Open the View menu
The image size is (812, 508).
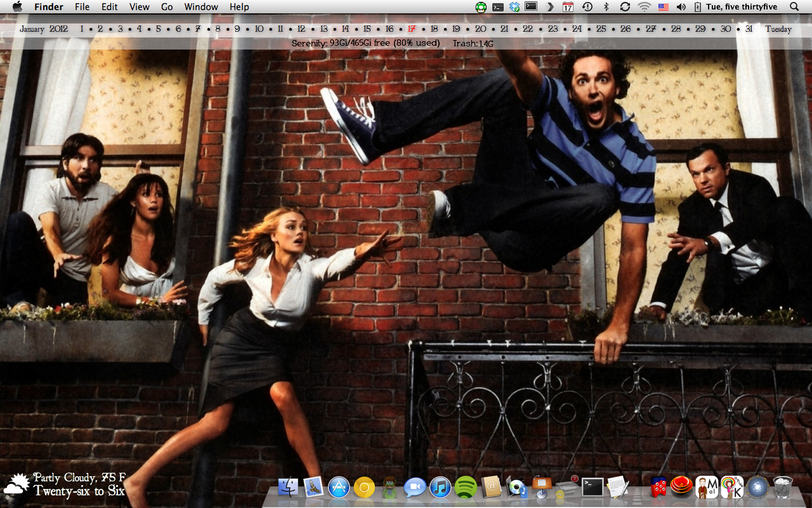(140, 7)
